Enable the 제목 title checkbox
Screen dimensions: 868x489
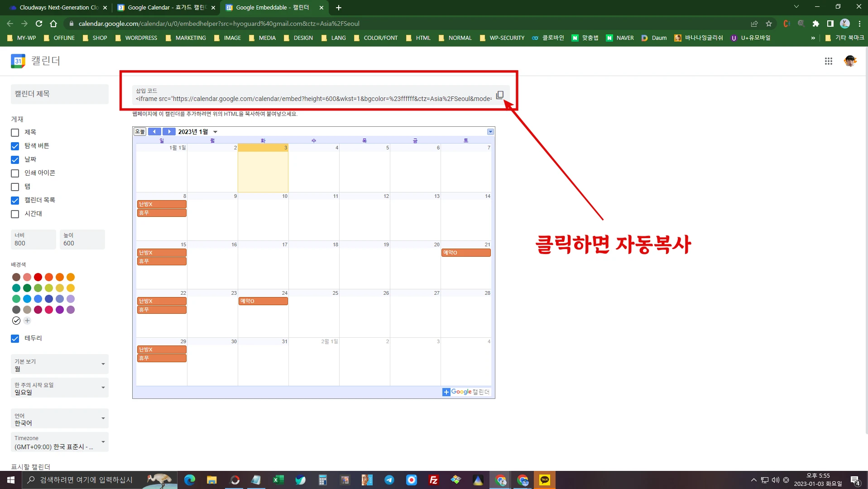click(x=15, y=133)
